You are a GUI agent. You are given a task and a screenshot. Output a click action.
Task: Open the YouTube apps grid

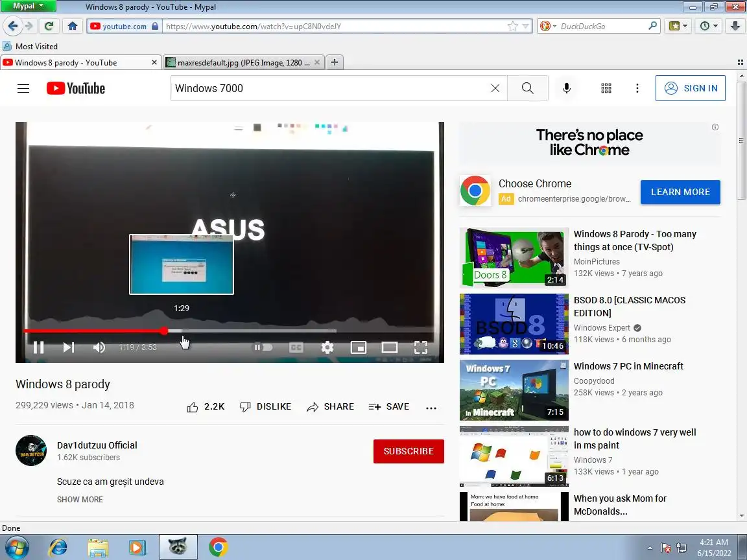click(606, 88)
